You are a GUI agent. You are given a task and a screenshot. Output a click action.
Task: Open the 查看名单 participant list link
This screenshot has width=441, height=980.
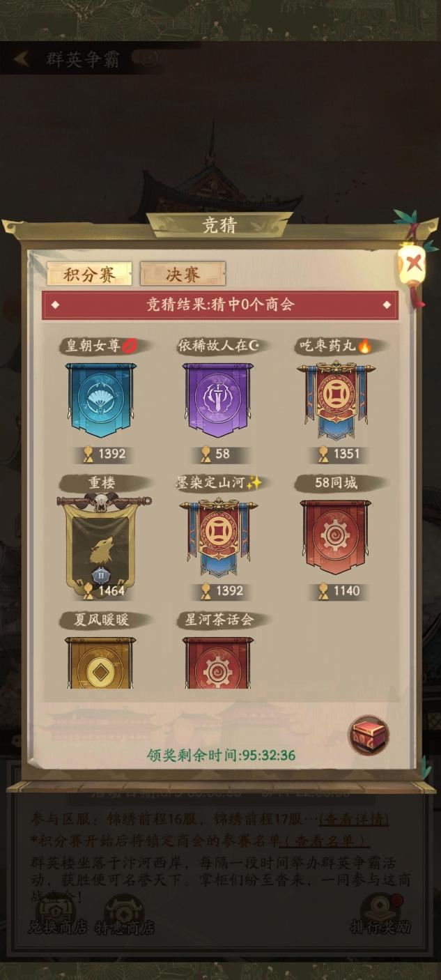(x=325, y=841)
